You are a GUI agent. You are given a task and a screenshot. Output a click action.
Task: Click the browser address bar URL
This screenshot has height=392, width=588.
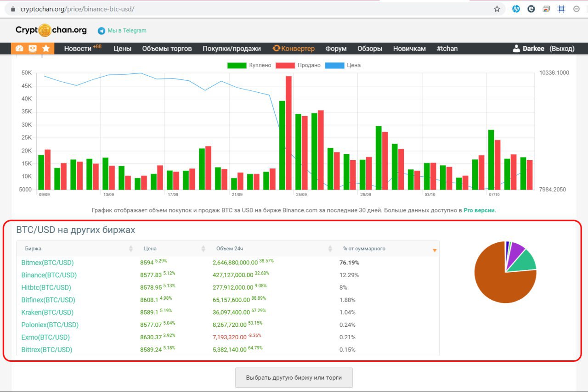(x=77, y=9)
